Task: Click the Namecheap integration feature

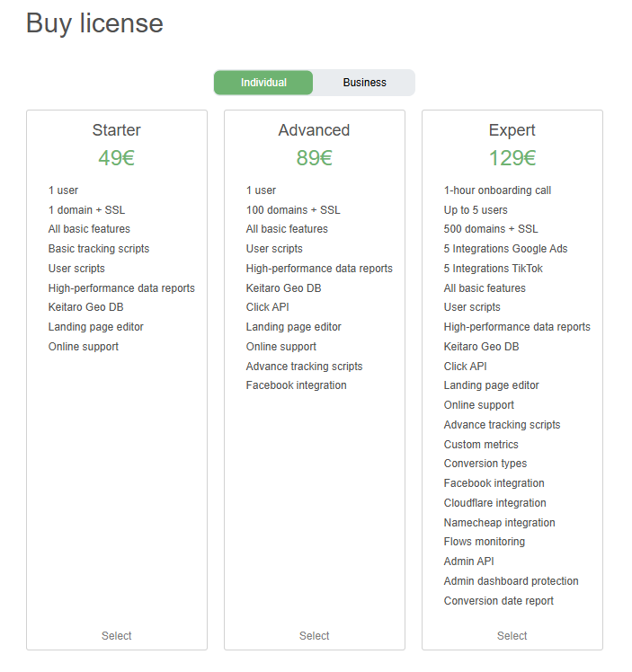Action: tap(499, 523)
